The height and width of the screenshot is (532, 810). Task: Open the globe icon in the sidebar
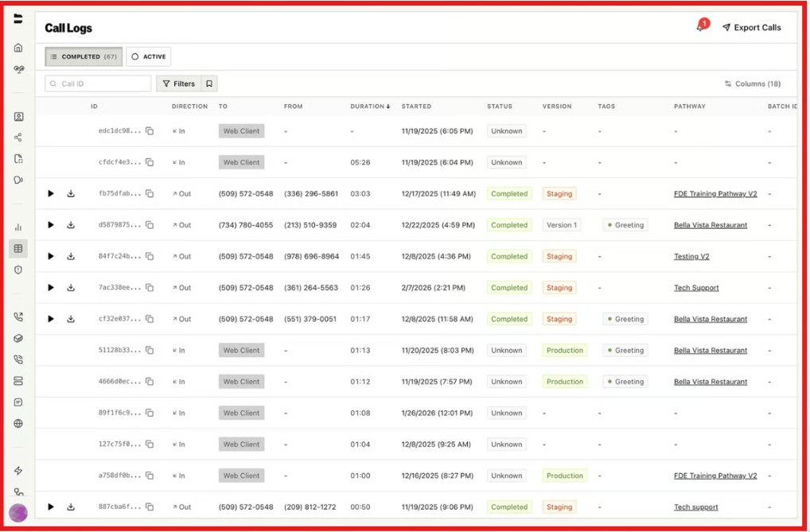(x=18, y=424)
